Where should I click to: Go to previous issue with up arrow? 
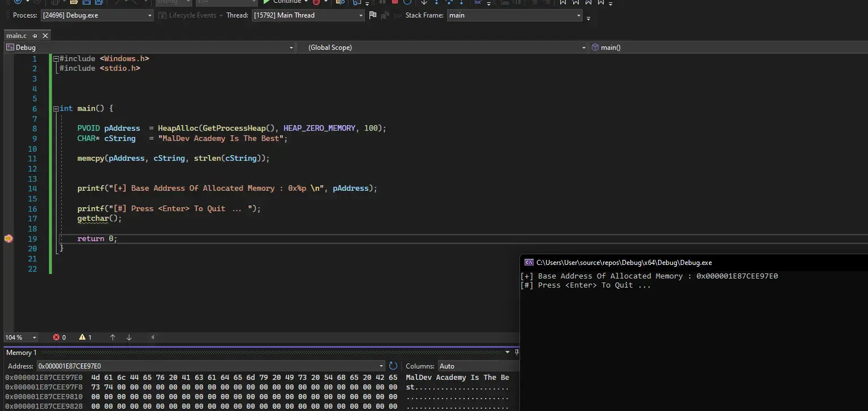113,337
